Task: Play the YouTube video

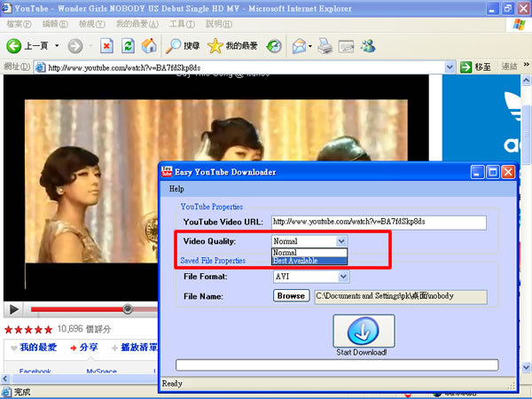Action: pyautogui.click(x=14, y=309)
